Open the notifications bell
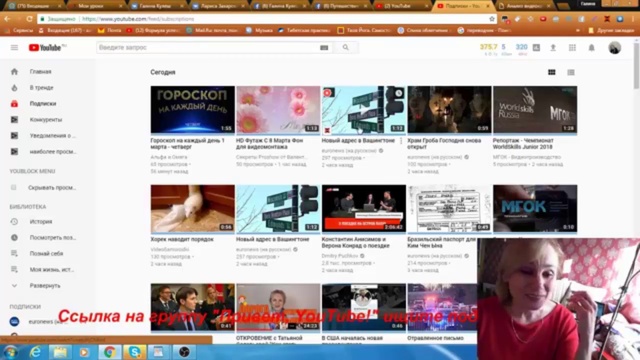This screenshot has width=640, height=360. [591, 48]
